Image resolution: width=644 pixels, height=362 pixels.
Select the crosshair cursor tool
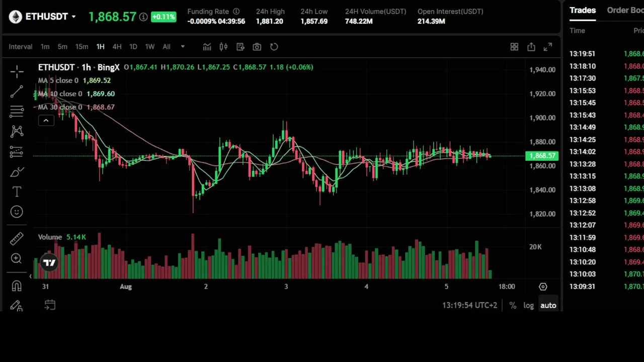(x=17, y=72)
